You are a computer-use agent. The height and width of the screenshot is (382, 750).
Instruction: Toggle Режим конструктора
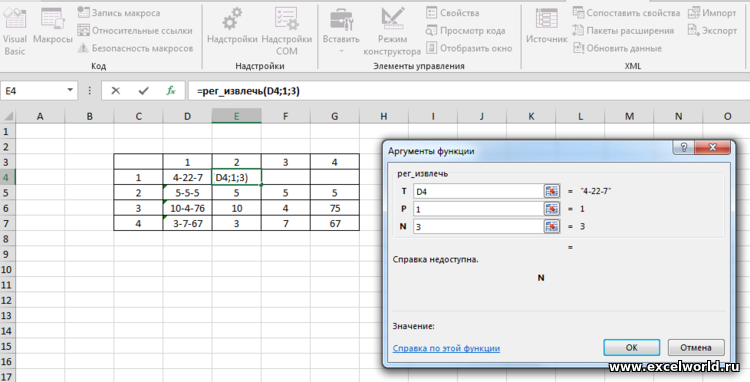click(392, 31)
